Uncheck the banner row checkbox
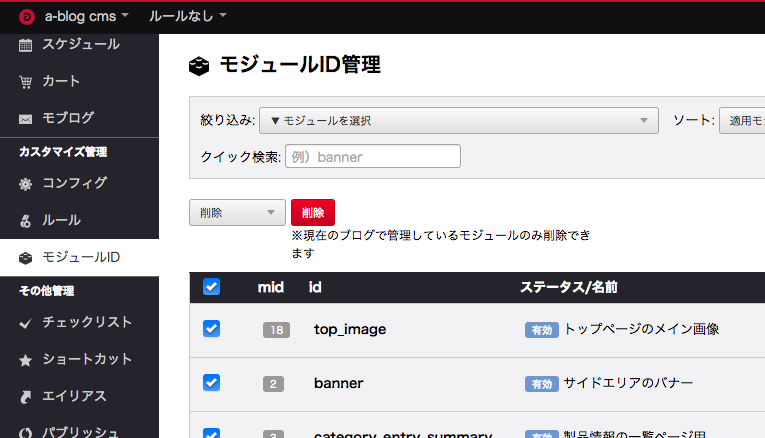765x438 pixels. pyautogui.click(x=211, y=382)
